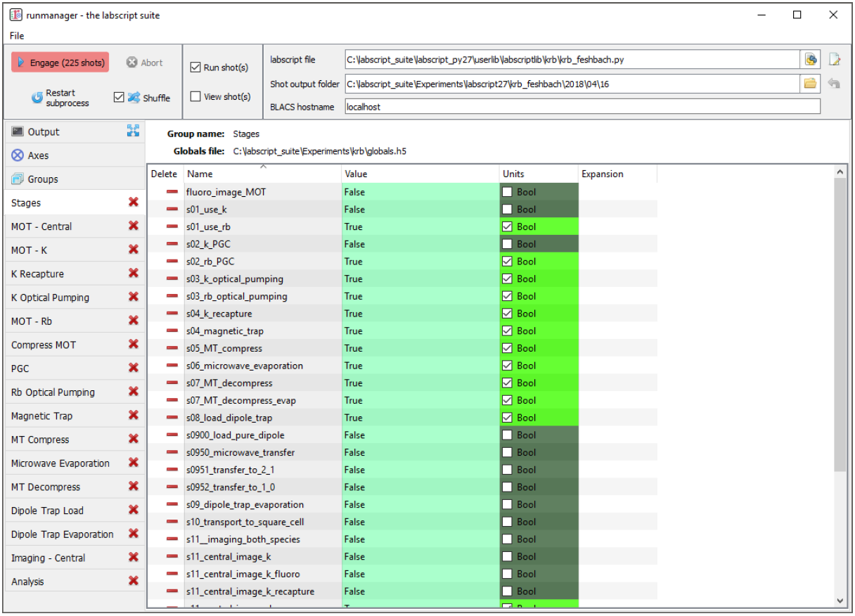This screenshot has height=616, width=855.
Task: Uncheck Bool for s07_MT_decompress_evap
Action: 507,400
